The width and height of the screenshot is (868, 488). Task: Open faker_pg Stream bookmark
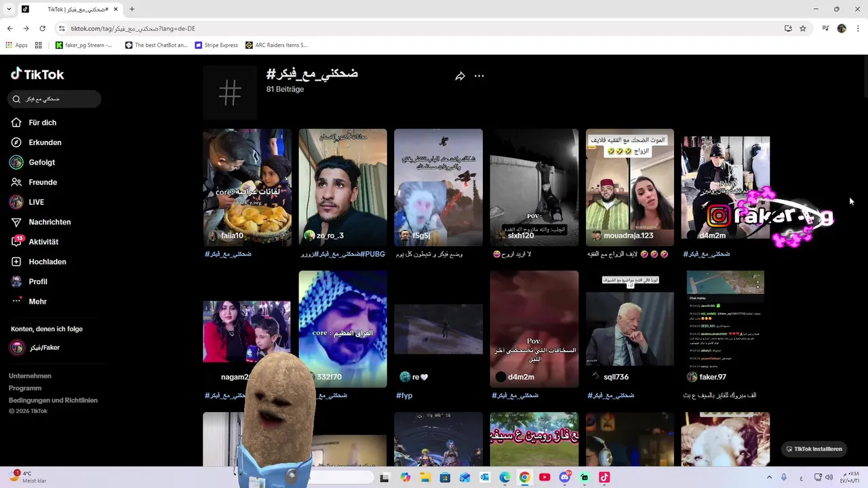84,45
